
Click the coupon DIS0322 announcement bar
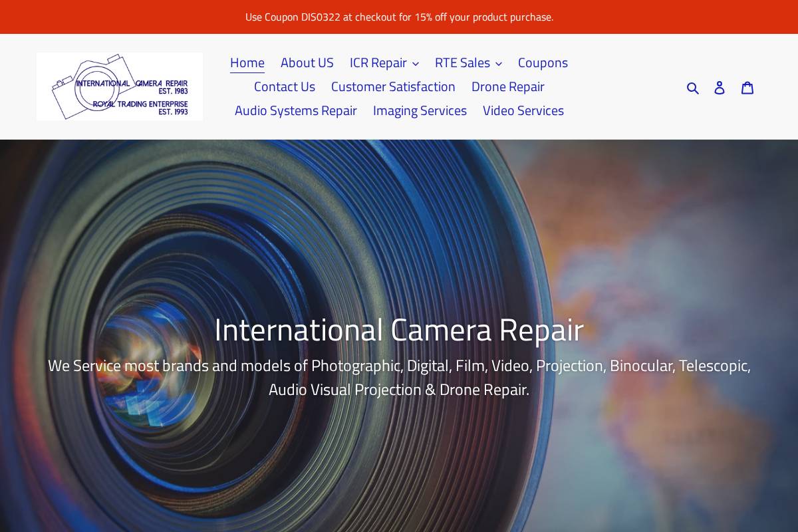[399, 17]
